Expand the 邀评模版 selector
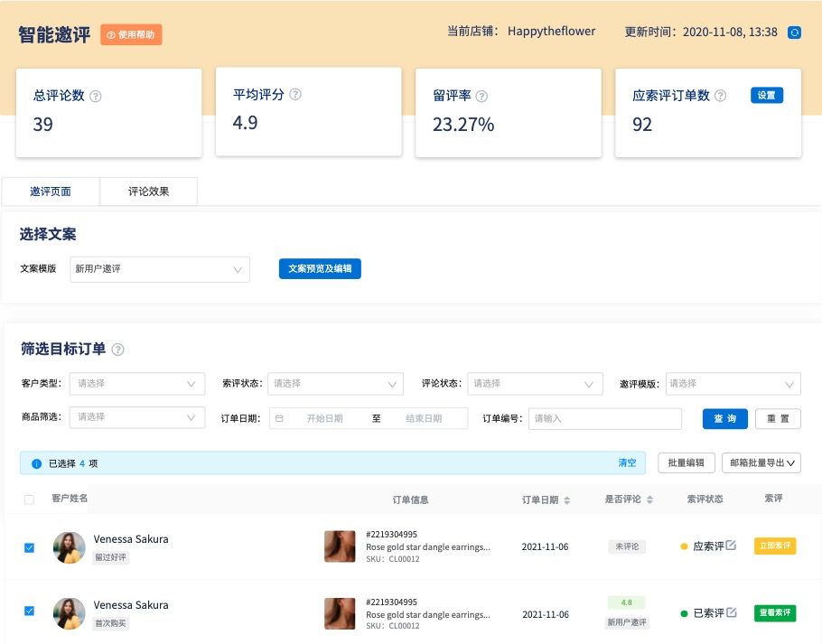The width and height of the screenshot is (822, 644). coord(733,383)
